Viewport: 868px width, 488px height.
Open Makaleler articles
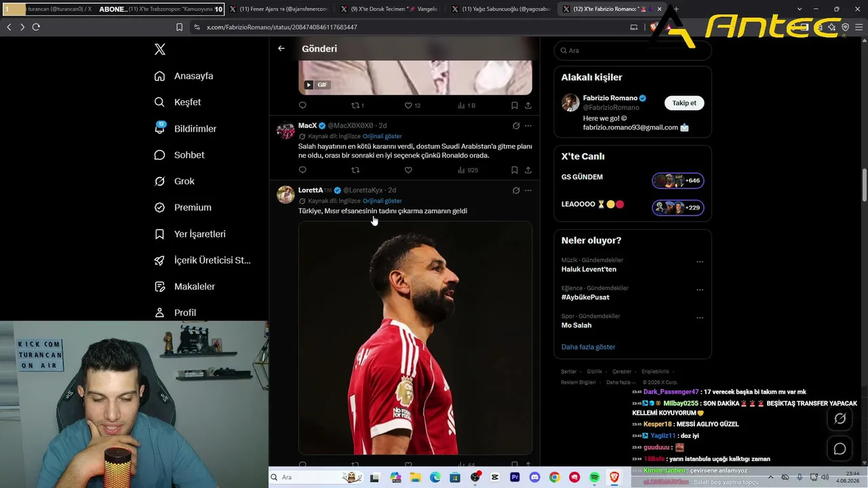pyautogui.click(x=184, y=287)
